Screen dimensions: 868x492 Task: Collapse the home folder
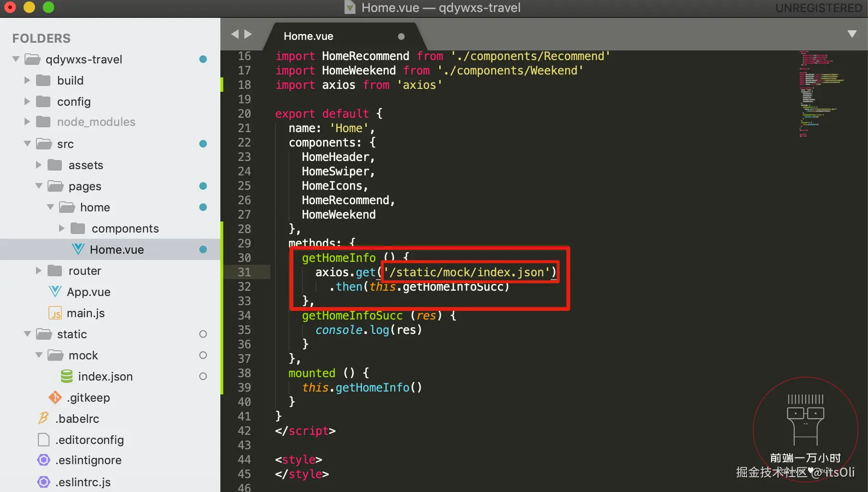[50, 207]
